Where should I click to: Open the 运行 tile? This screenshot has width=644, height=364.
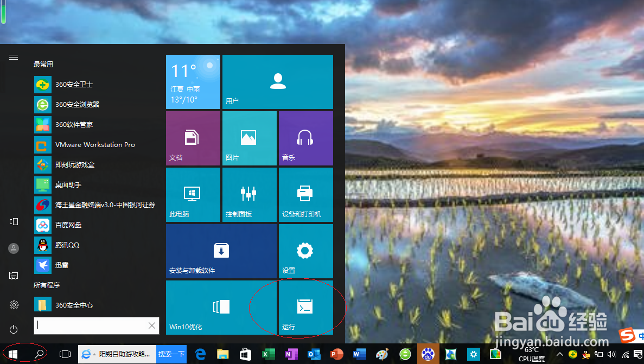pyautogui.click(x=306, y=308)
